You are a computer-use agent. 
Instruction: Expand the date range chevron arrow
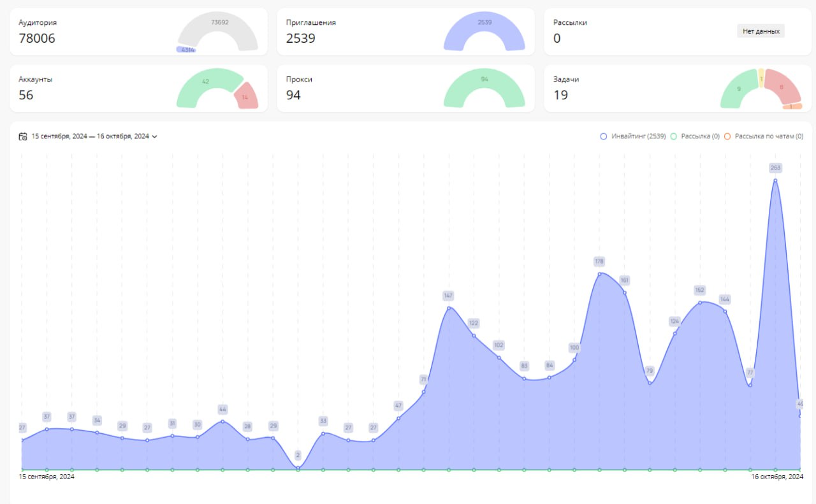[x=155, y=136]
